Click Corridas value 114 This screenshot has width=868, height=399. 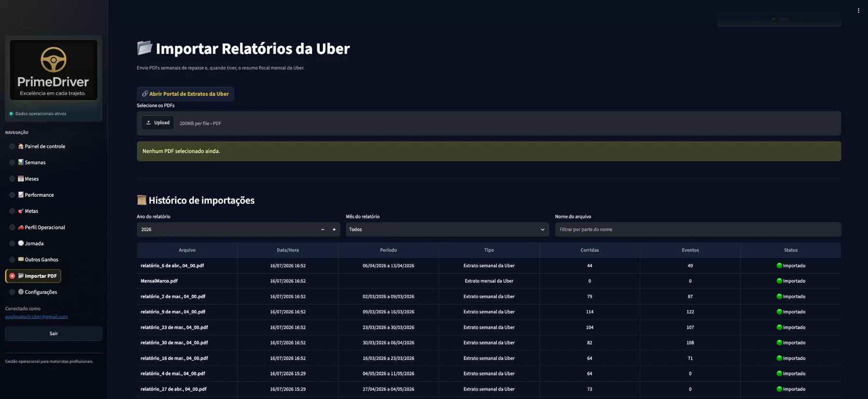pyautogui.click(x=590, y=312)
